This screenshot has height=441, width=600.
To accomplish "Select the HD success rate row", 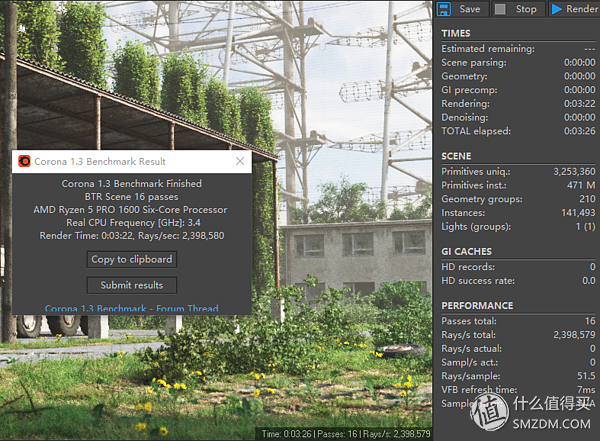I will [x=518, y=281].
